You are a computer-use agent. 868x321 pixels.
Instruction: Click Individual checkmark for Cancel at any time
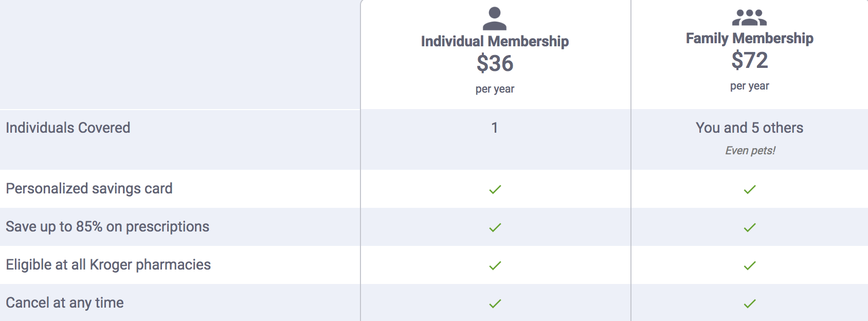click(x=495, y=304)
